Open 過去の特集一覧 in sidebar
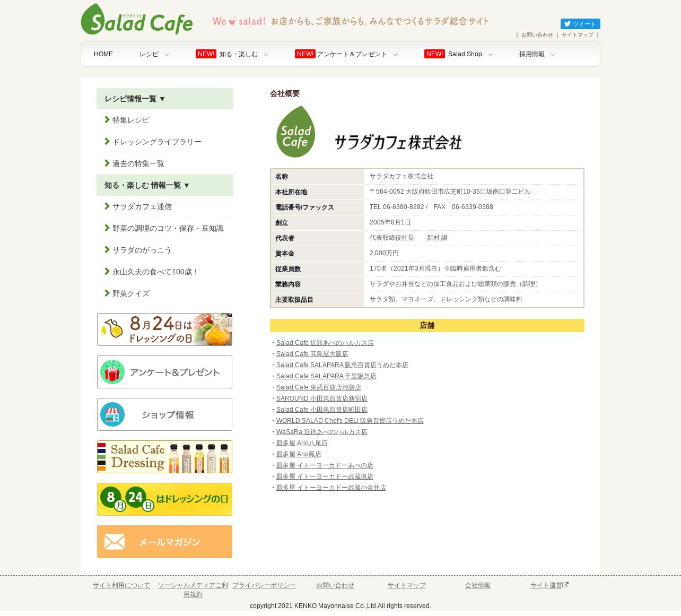 click(x=138, y=164)
